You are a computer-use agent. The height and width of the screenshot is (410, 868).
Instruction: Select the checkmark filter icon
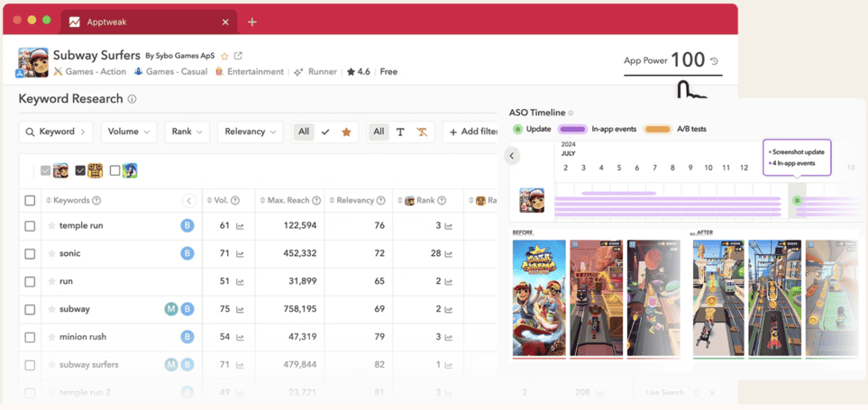[x=325, y=132]
